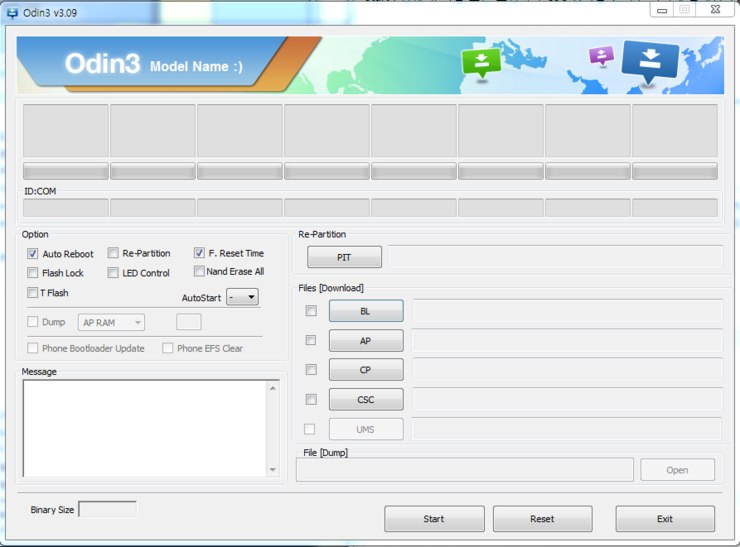Exit the Odin3 application
This screenshot has width=740, height=547.
[664, 519]
